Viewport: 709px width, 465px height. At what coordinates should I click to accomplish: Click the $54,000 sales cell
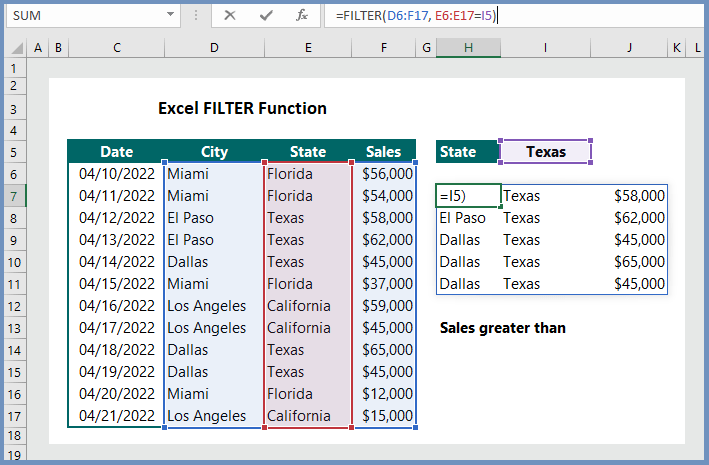pos(384,196)
